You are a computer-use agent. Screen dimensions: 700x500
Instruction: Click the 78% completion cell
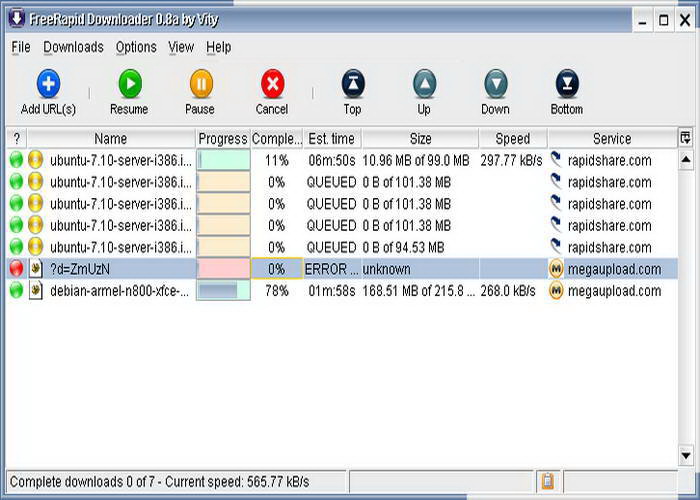tap(277, 291)
